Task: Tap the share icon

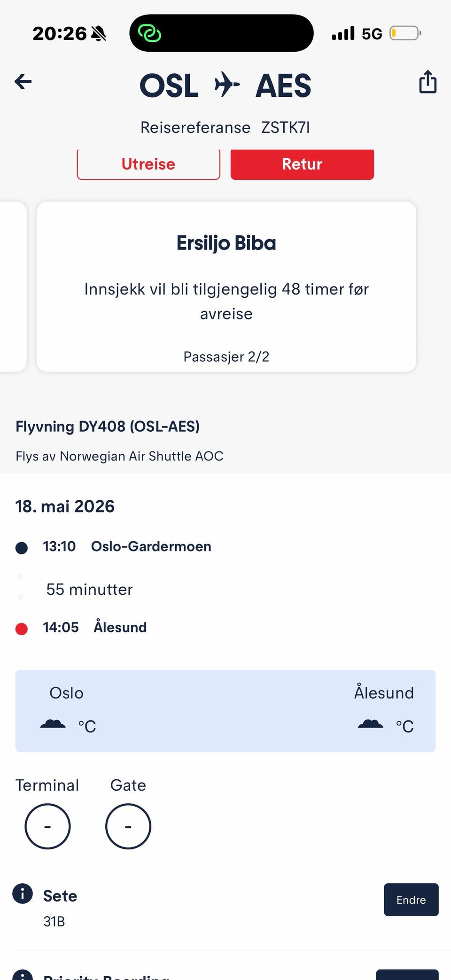Action: tap(428, 82)
